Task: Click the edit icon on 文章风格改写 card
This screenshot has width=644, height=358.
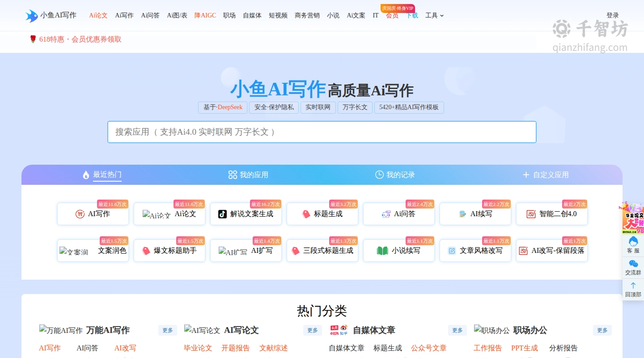Action: pyautogui.click(x=452, y=251)
